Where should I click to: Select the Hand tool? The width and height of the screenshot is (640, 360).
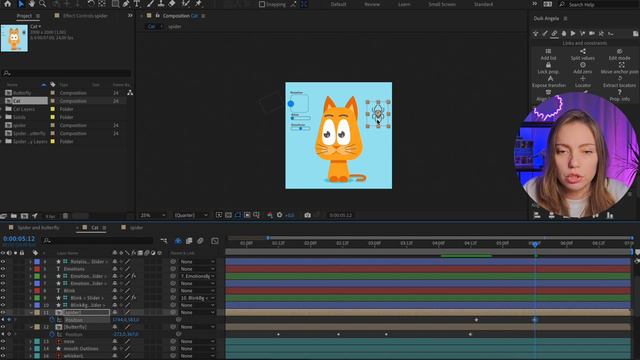[x=32, y=4]
